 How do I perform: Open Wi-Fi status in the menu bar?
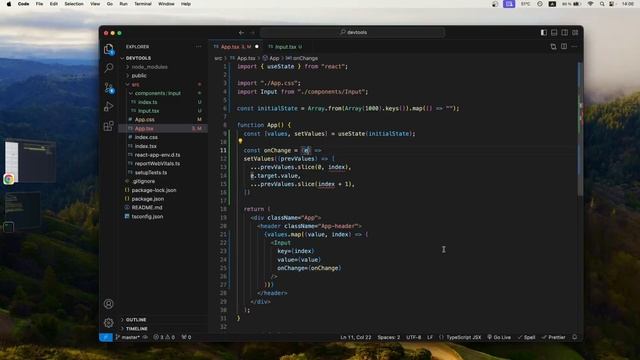click(x=590, y=4)
